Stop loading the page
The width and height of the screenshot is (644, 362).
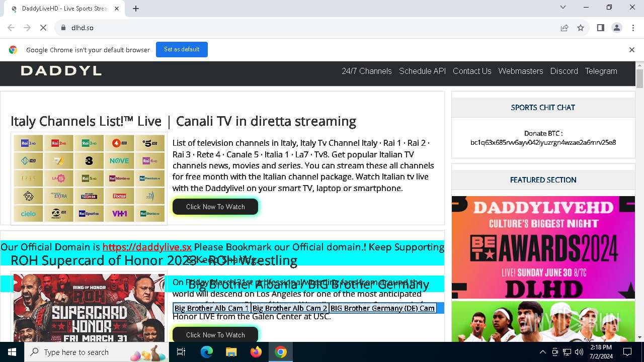coord(43,28)
